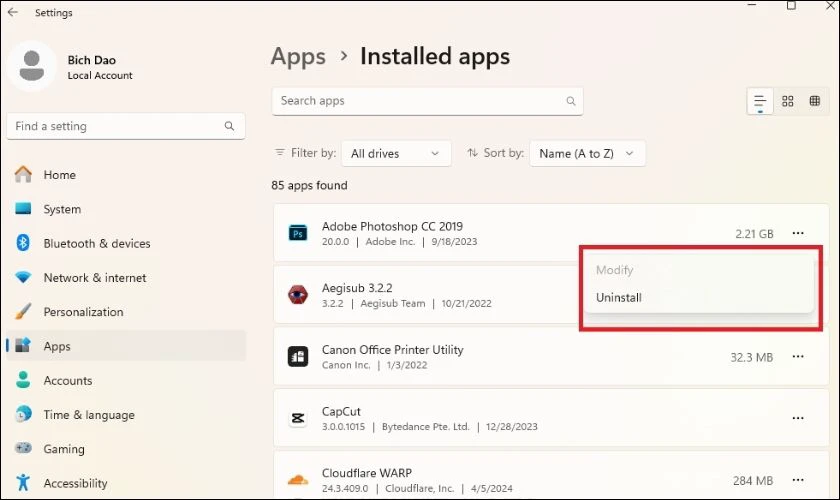Click the Adobe Photoshop app icon
The height and width of the screenshot is (500, 840).
[x=298, y=233]
